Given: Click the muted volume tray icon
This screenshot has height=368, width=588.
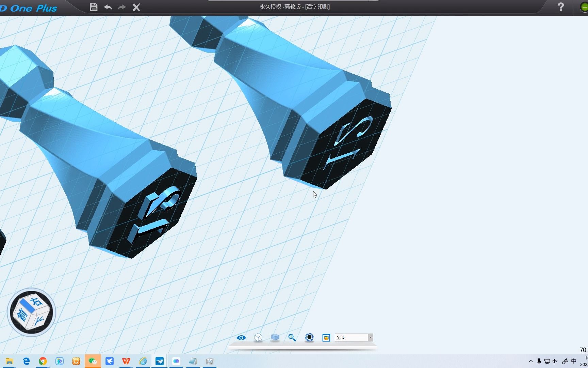Looking at the screenshot, I should 555,361.
